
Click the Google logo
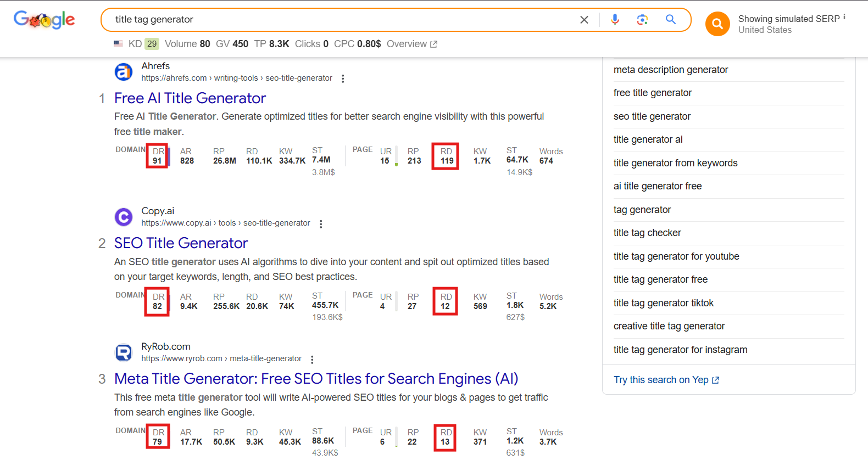coord(44,20)
